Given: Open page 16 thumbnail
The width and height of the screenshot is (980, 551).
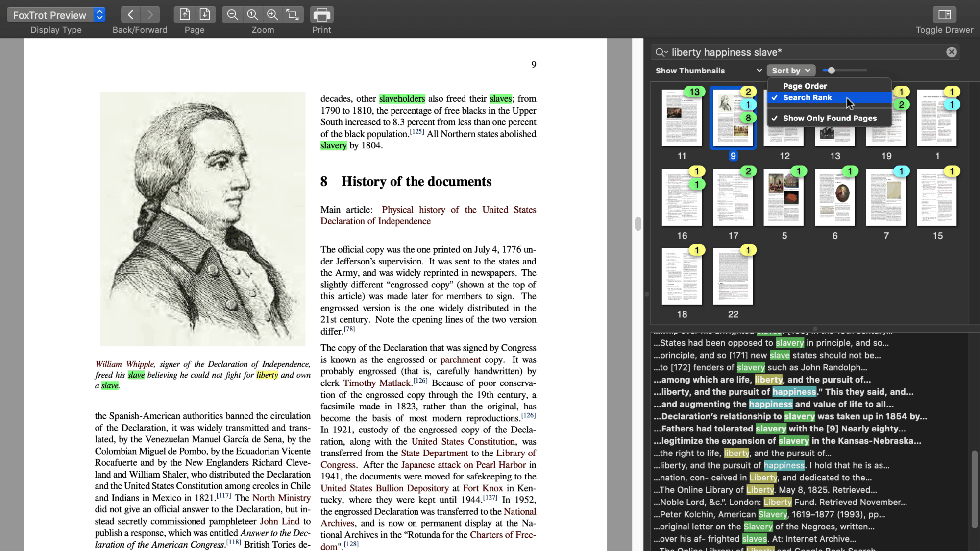Looking at the screenshot, I should coord(682,197).
